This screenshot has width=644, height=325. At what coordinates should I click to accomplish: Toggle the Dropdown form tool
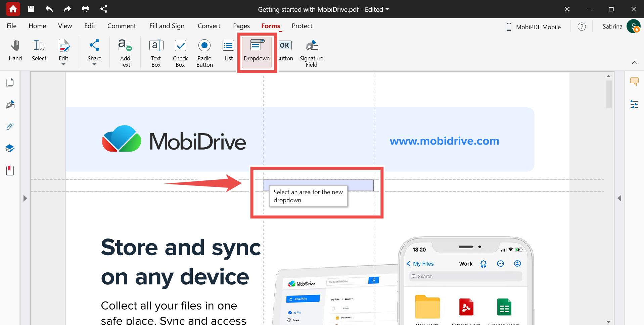(x=257, y=51)
